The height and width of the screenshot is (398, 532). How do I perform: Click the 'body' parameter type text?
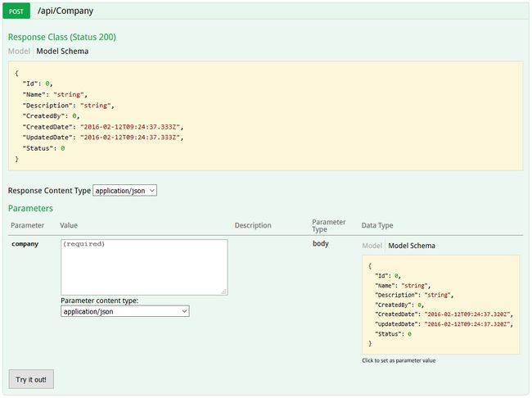click(x=321, y=243)
